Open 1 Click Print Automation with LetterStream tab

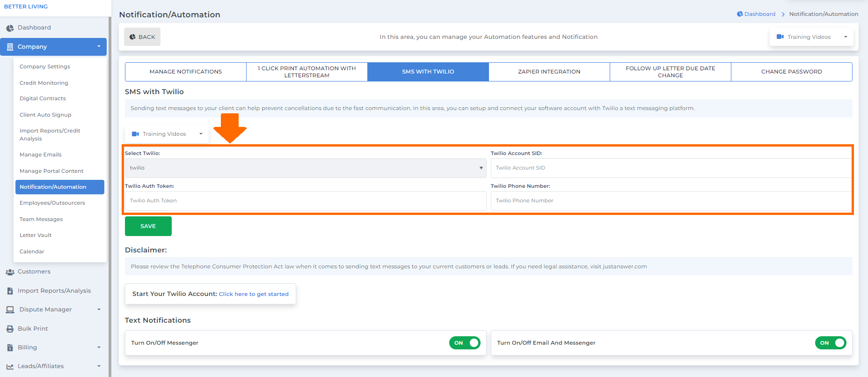point(307,72)
